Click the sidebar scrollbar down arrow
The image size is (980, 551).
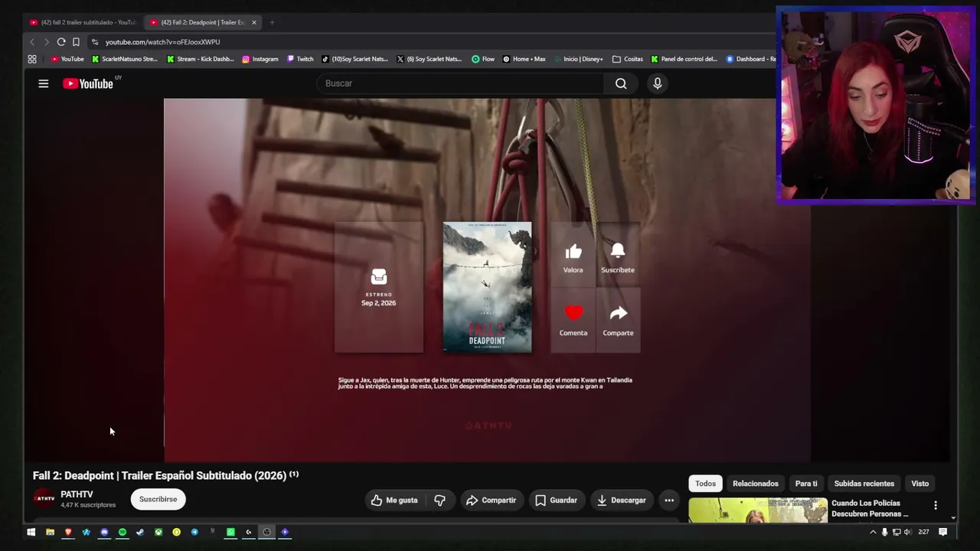pyautogui.click(x=953, y=518)
